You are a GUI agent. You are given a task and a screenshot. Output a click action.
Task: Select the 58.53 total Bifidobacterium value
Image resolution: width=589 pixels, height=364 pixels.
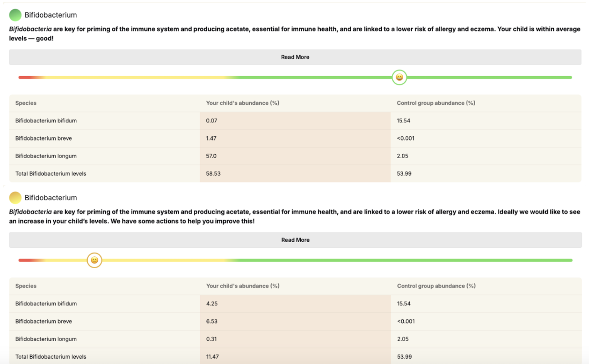(x=213, y=174)
